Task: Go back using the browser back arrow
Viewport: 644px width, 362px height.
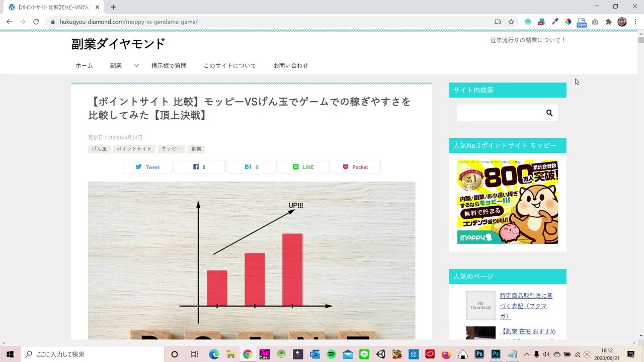Action: pos(9,22)
